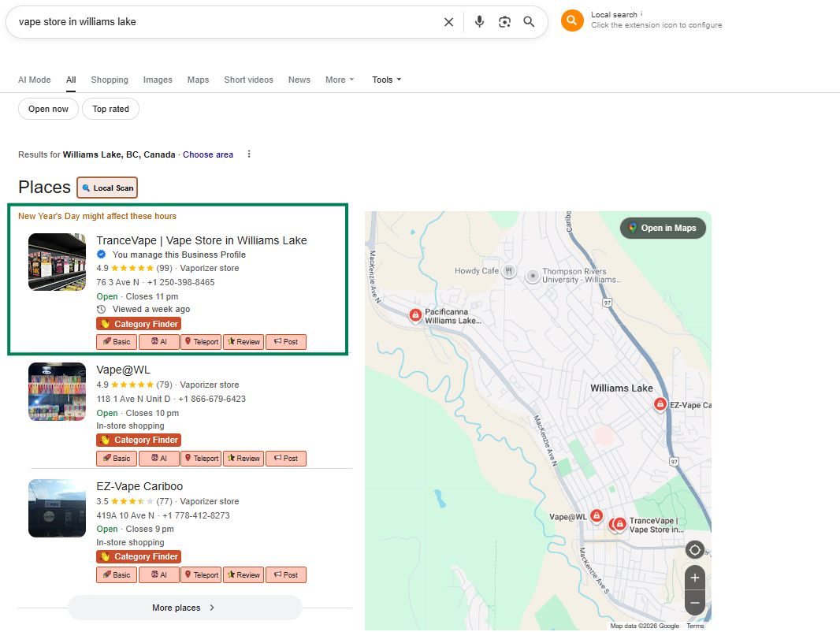Image resolution: width=840 pixels, height=632 pixels.
Task: Start voice search with microphone icon
Action: [x=479, y=22]
